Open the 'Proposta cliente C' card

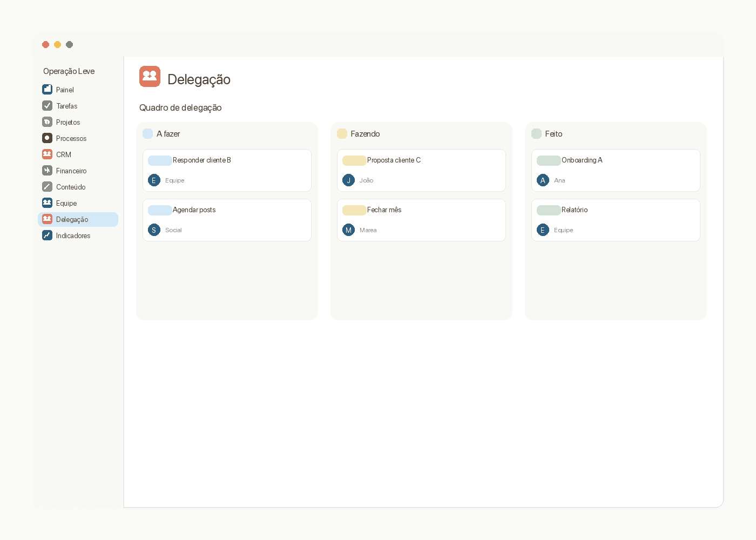coord(421,170)
